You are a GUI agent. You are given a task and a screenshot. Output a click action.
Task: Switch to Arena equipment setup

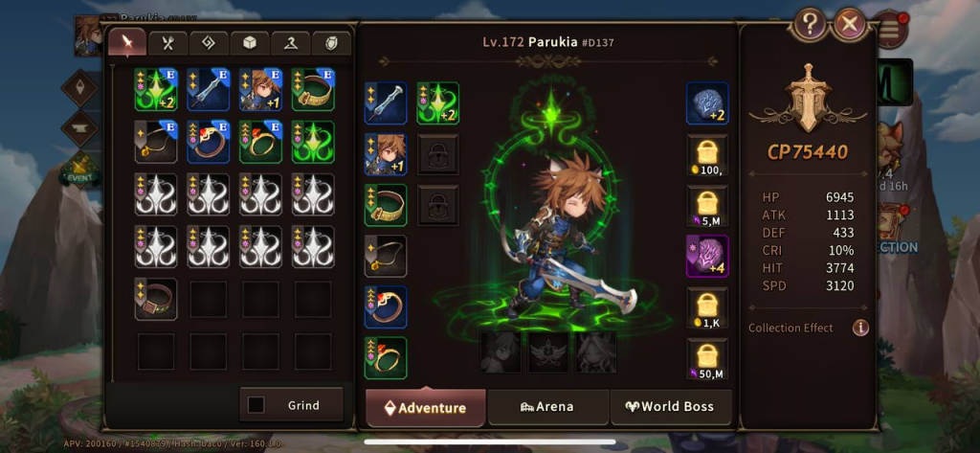click(547, 407)
